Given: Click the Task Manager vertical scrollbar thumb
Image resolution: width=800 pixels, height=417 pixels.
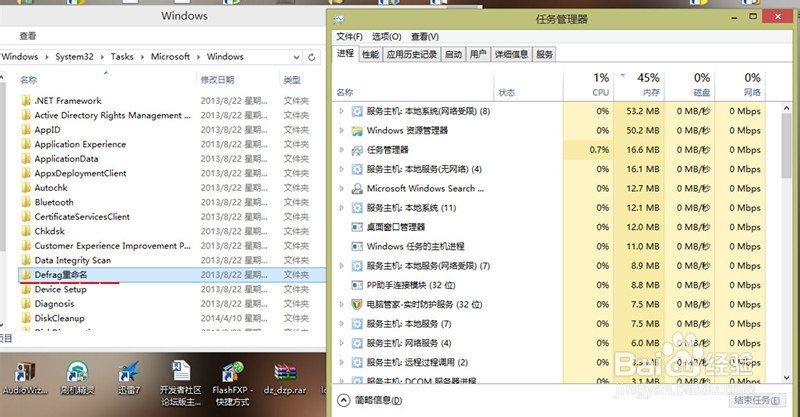Looking at the screenshot, I should click(x=786, y=145).
